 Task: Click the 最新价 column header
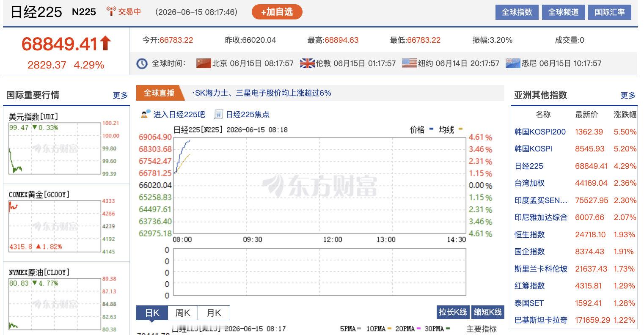pyautogui.click(x=586, y=114)
